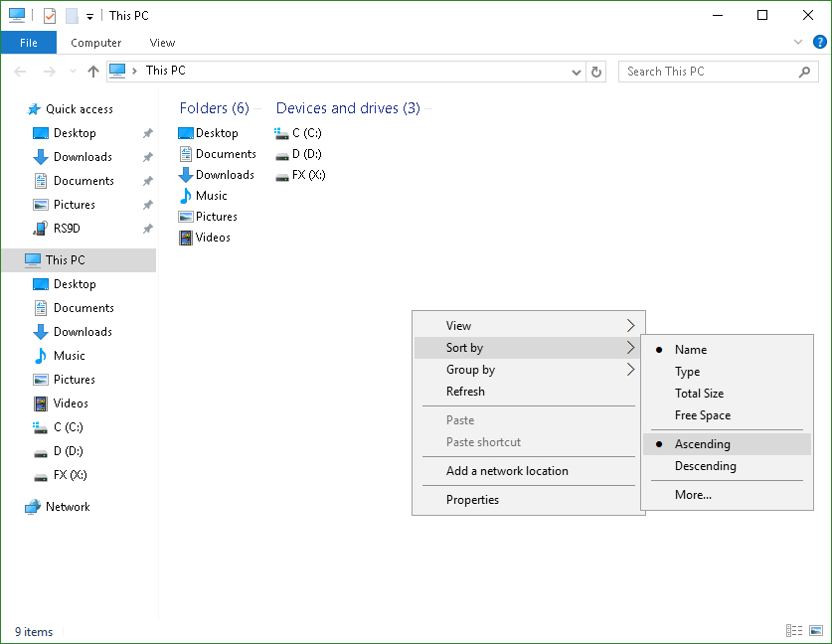
Task: Choose sort by Free Space option
Action: [x=702, y=415]
